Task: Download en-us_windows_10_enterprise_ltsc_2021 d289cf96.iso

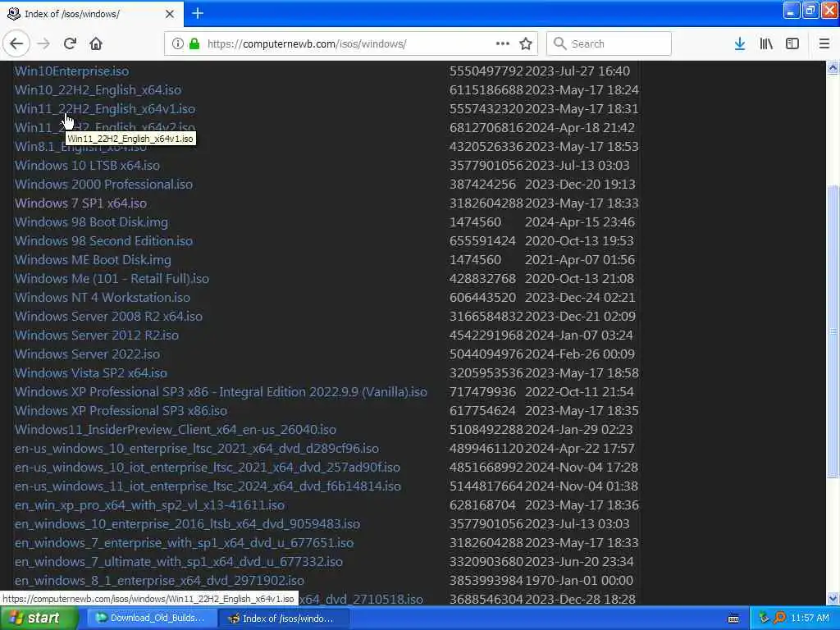Action: pyautogui.click(x=197, y=449)
